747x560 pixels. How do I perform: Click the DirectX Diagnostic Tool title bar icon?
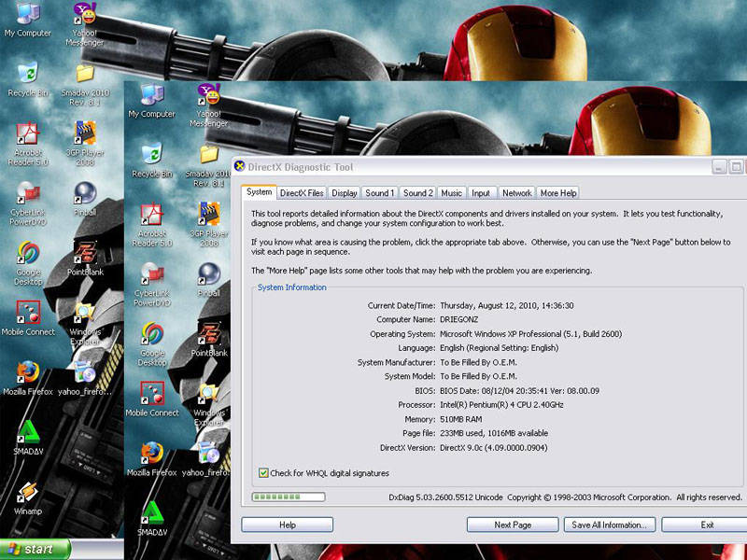coord(240,166)
